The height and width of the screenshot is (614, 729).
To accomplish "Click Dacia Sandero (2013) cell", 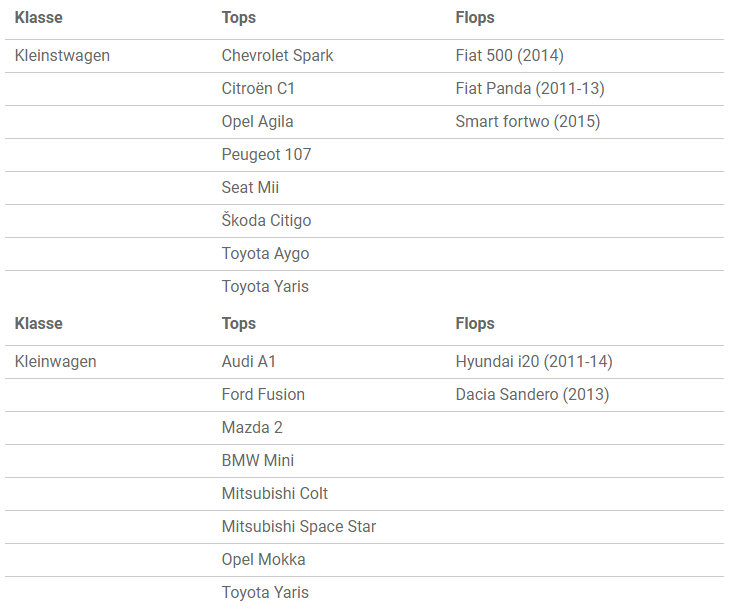I will pos(532,395).
